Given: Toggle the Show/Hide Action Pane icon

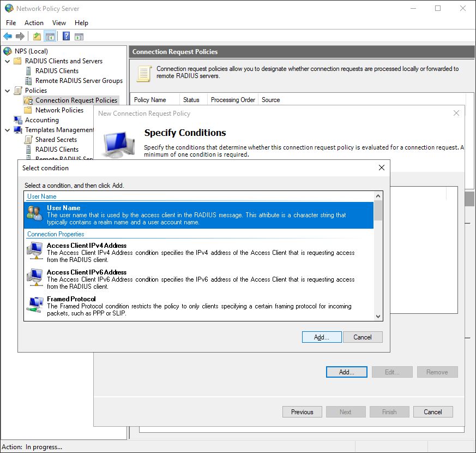Looking at the screenshot, I should tap(79, 37).
